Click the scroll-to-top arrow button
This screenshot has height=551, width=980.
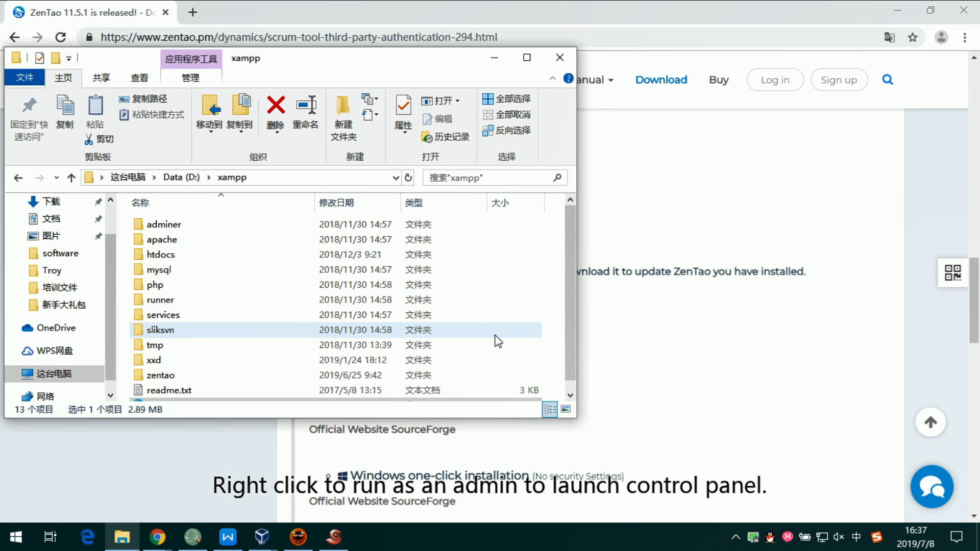tap(930, 422)
